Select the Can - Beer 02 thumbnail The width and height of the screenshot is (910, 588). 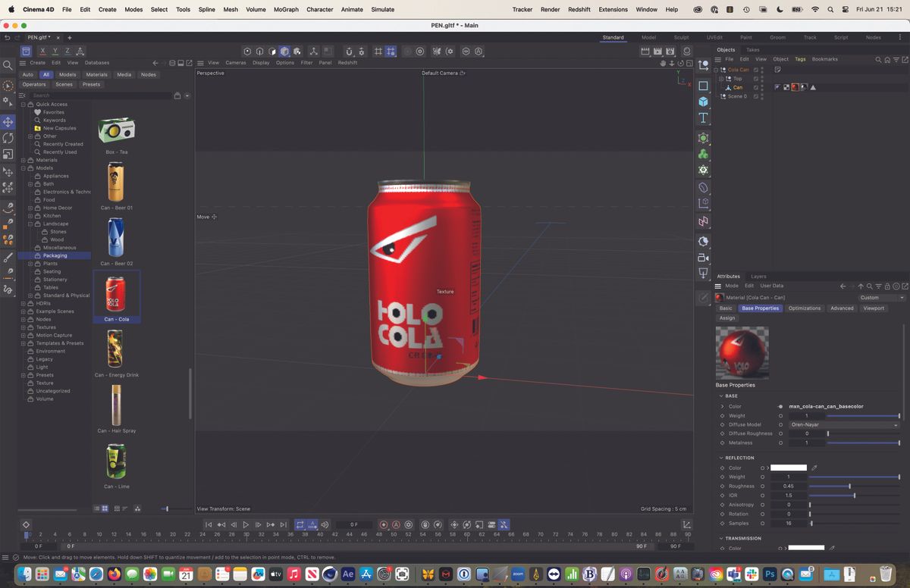(116, 239)
